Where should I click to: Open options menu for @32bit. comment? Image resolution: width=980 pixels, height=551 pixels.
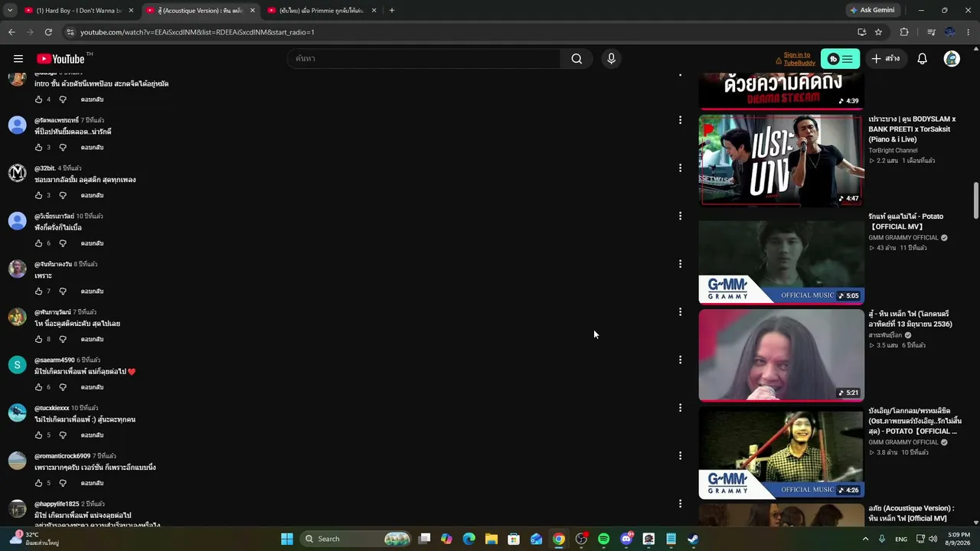(x=680, y=168)
